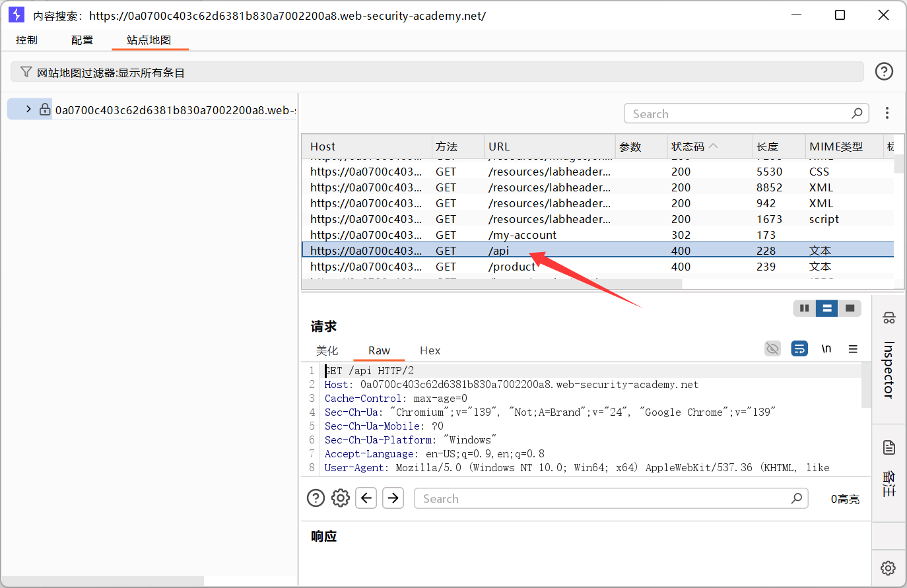Screen dimensions: 907x588
Task: Toggle non-printable characters display (\n)
Action: point(826,348)
